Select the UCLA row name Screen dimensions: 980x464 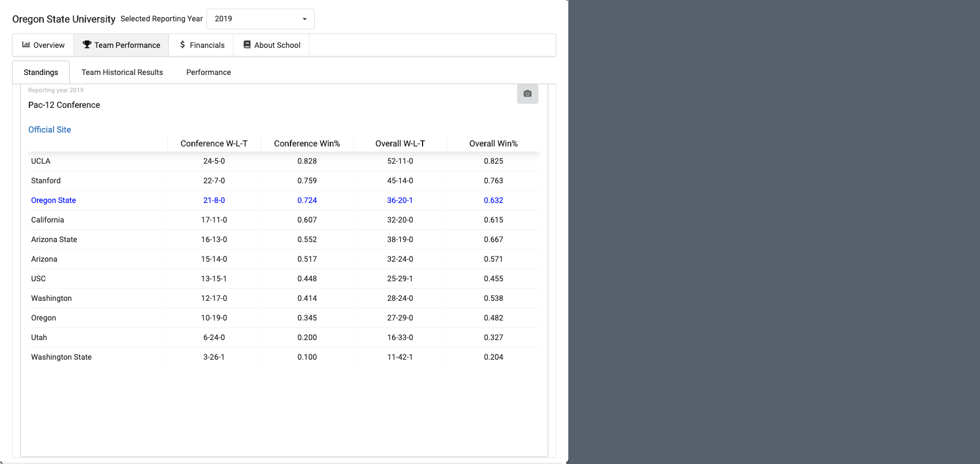(41, 161)
